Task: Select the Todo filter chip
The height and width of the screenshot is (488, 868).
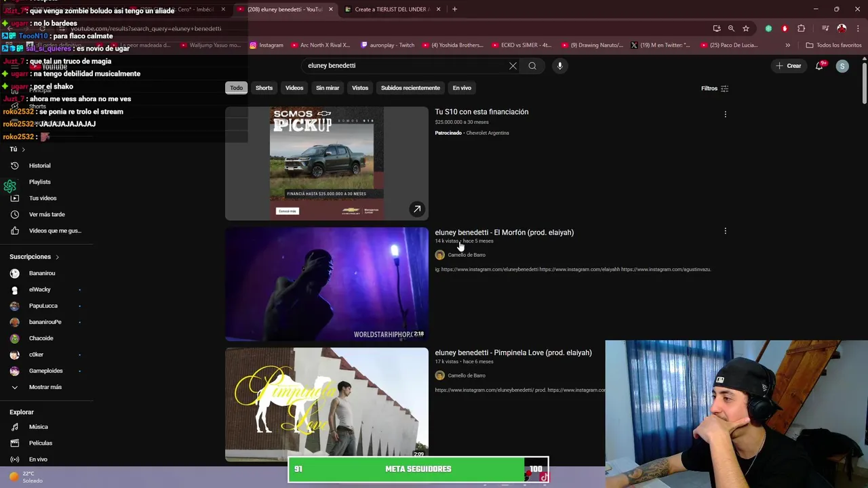Action: pyautogui.click(x=236, y=87)
